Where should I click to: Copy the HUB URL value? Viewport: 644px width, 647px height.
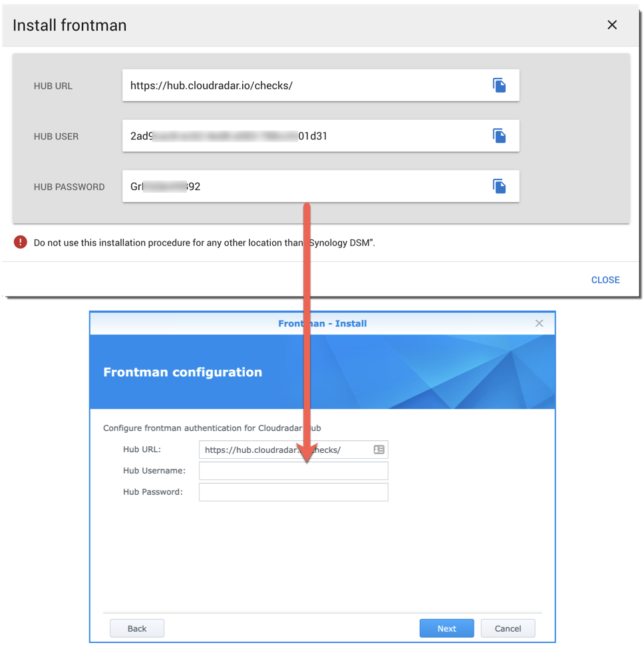[x=499, y=85]
